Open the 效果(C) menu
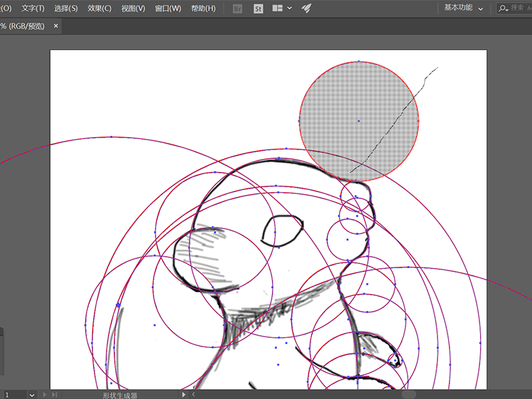This screenshot has height=399, width=532. click(x=99, y=9)
